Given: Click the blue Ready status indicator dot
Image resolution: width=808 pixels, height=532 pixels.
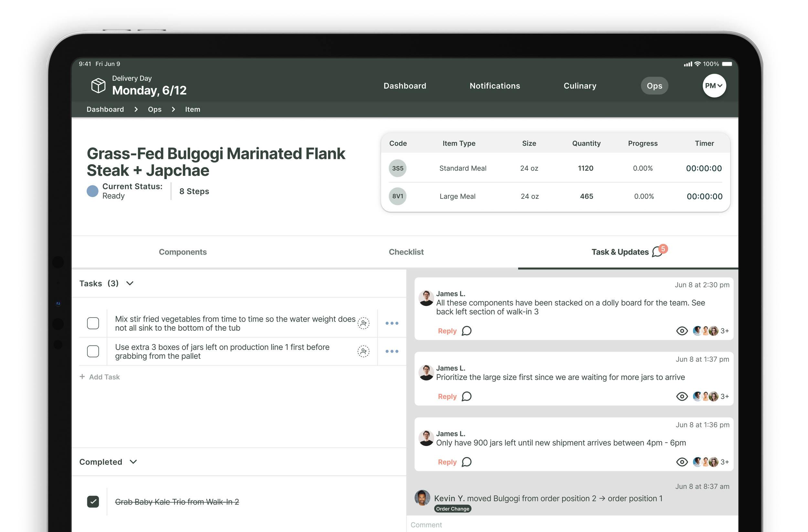Looking at the screenshot, I should tap(92, 191).
